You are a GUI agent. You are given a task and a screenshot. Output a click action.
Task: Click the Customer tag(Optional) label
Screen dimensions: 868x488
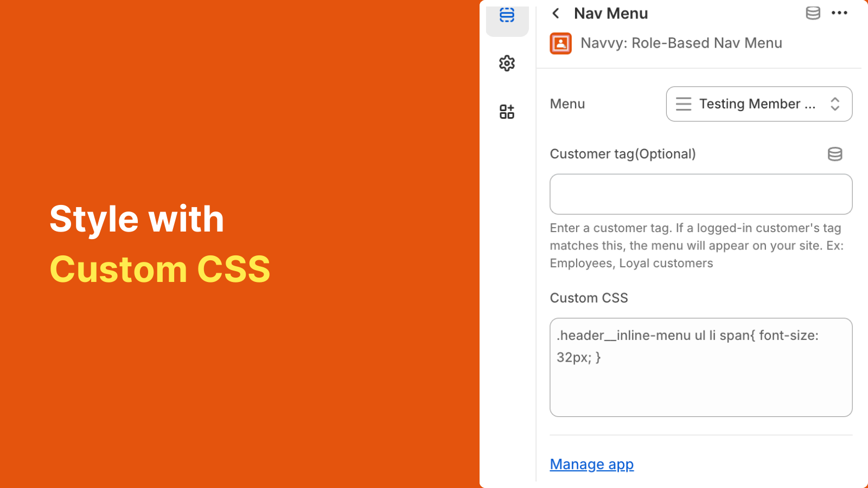coord(623,154)
